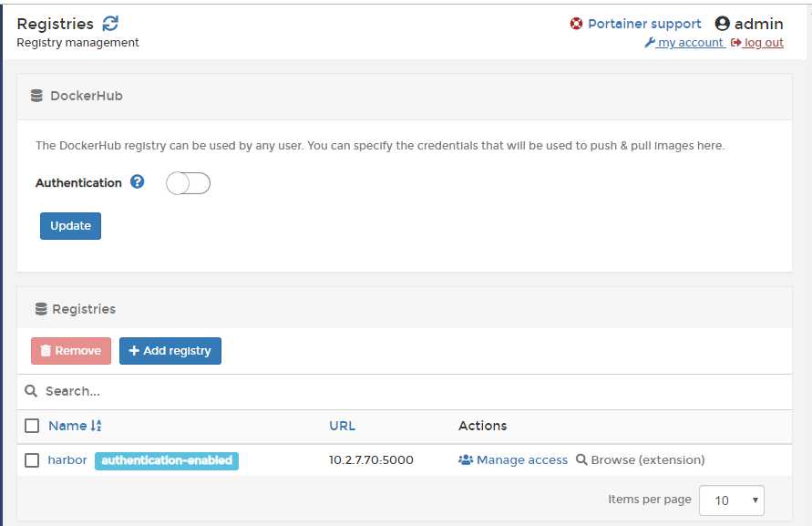Image resolution: width=812 pixels, height=526 pixels.
Task: Click the Actions column header text
Action: coord(483,426)
